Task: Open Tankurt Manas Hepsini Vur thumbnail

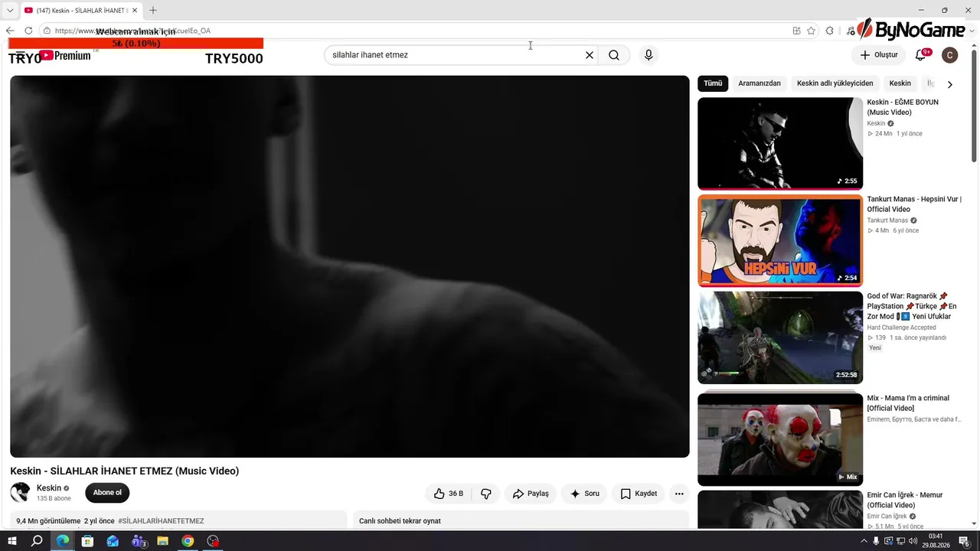Action: coord(780,240)
